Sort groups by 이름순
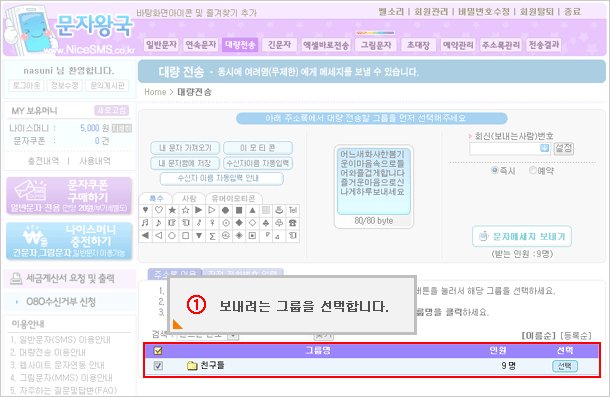 pyautogui.click(x=538, y=336)
